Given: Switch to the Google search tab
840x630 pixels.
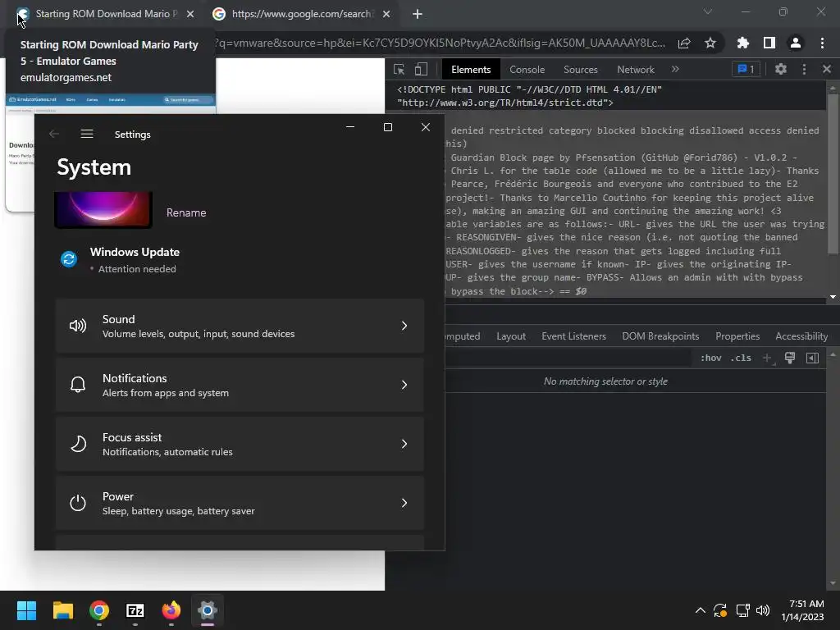Looking at the screenshot, I should pyautogui.click(x=302, y=14).
